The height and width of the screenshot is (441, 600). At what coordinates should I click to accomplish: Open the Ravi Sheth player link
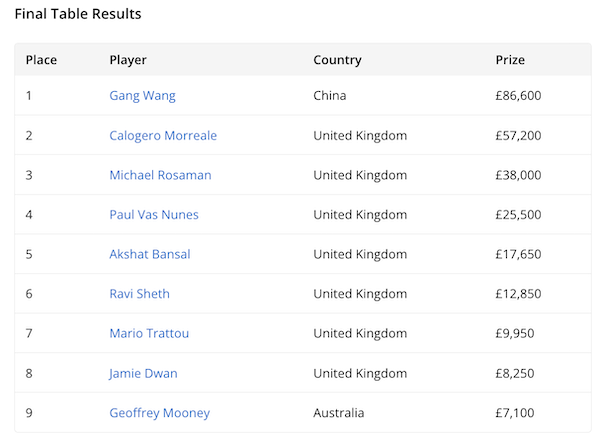coord(139,294)
